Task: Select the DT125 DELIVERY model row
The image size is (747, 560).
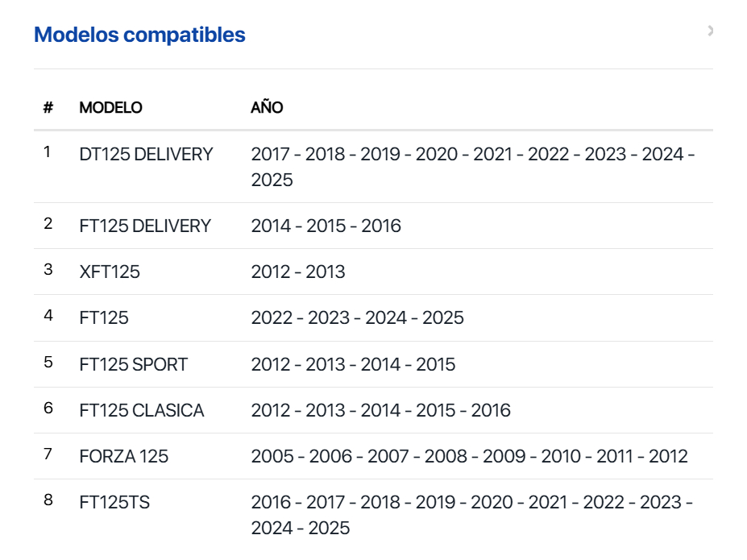Action: 146,154
